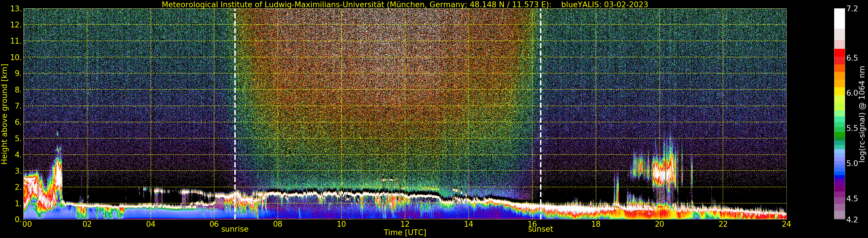The height and width of the screenshot is (238, 868).
Task: Click the log(rc-signal) @ 1064 nm colorbar label
Action: (862, 114)
